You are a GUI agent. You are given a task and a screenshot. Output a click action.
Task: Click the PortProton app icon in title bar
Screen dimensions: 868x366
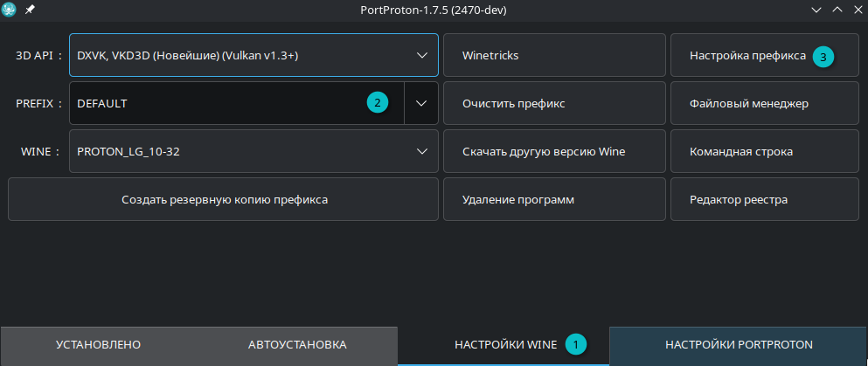point(10,10)
